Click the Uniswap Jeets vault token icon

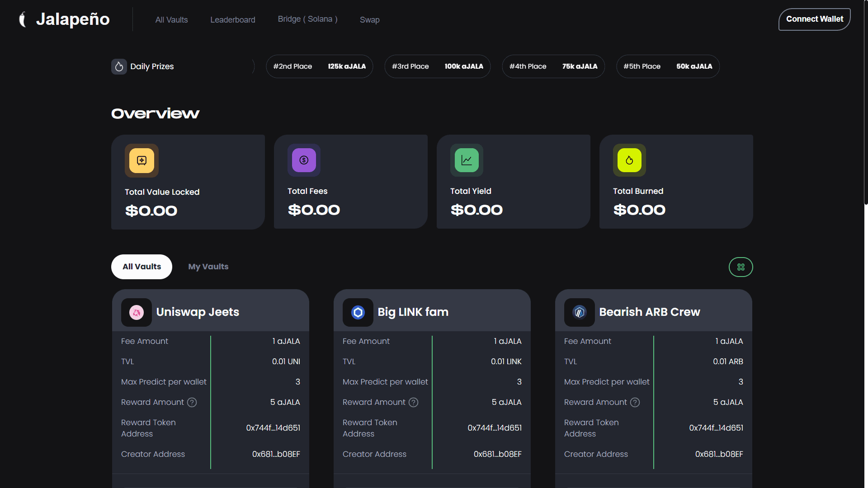(137, 312)
